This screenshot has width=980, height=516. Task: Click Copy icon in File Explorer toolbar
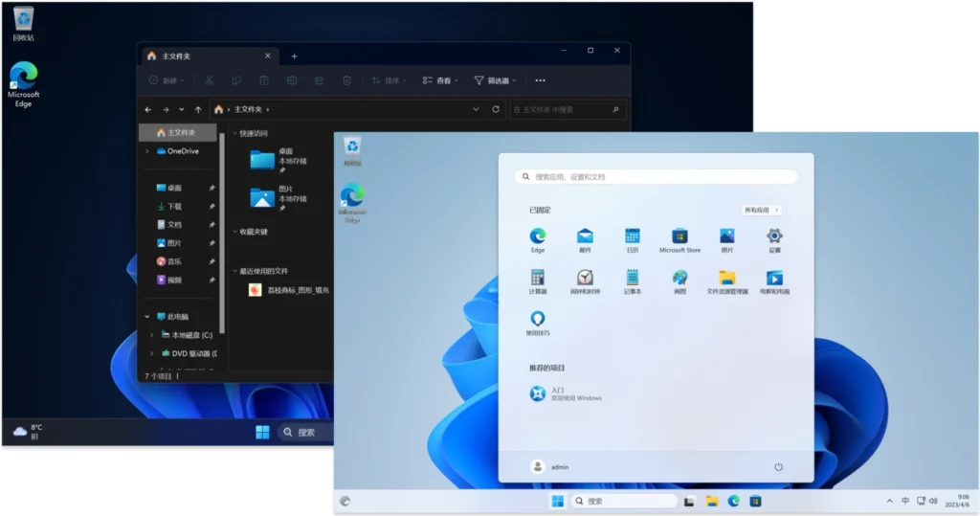point(236,80)
